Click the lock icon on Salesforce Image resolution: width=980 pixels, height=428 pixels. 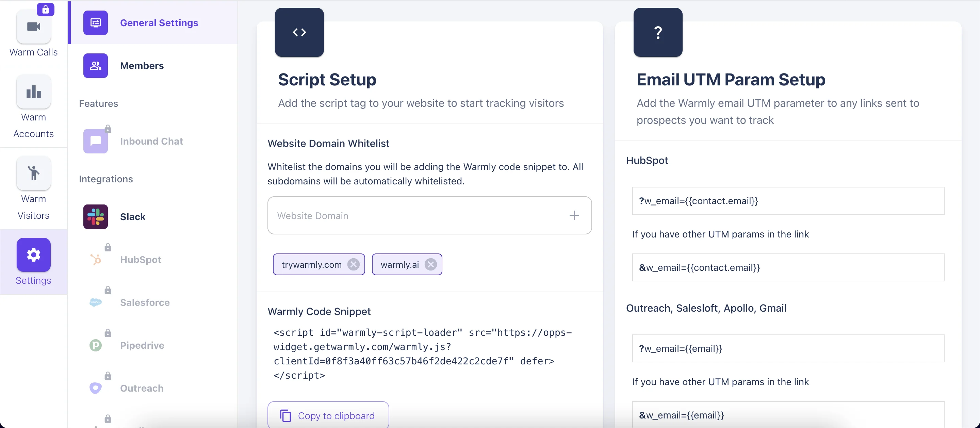pos(108,290)
